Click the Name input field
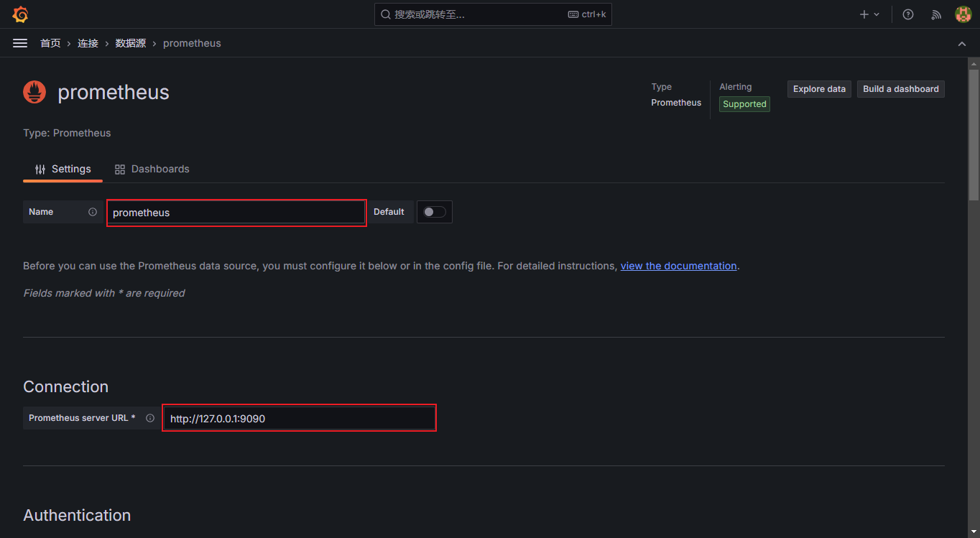Image resolution: width=980 pixels, height=538 pixels. click(236, 213)
